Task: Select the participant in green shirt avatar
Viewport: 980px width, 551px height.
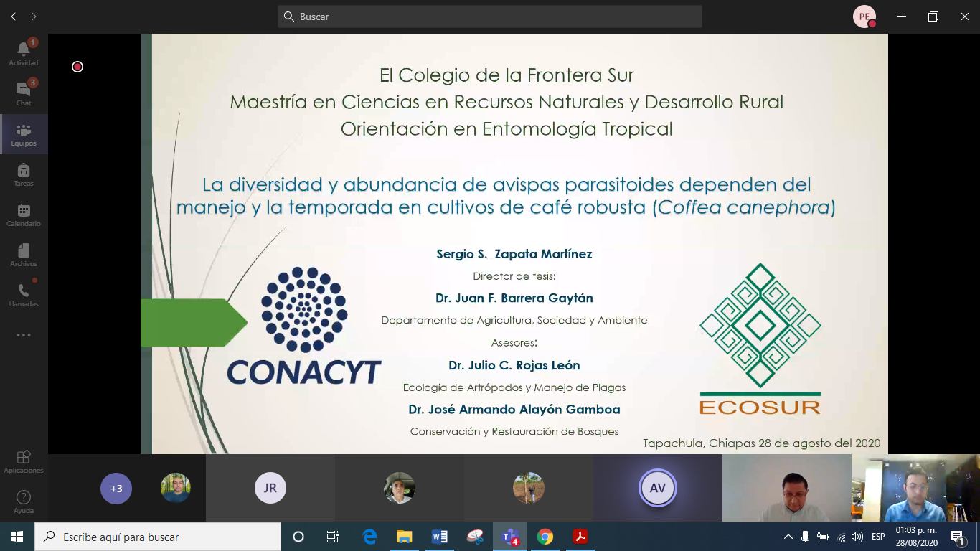Action: click(x=176, y=488)
